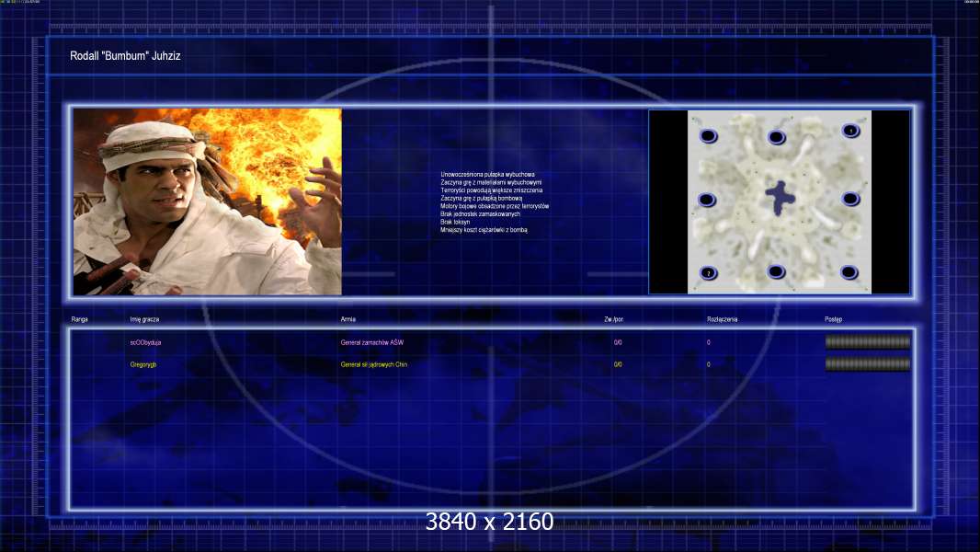Click the line "Unowocześniona pułapka wybuchowa"

click(487, 175)
